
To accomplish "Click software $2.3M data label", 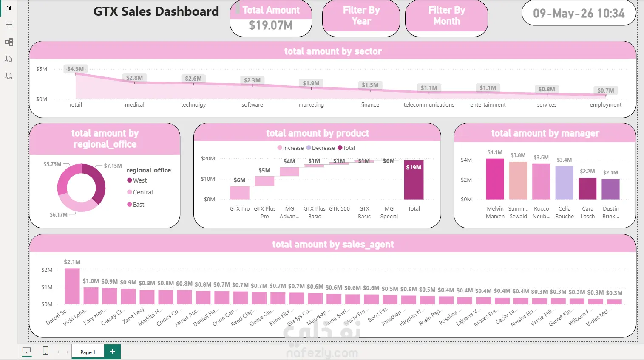I will (252, 80).
